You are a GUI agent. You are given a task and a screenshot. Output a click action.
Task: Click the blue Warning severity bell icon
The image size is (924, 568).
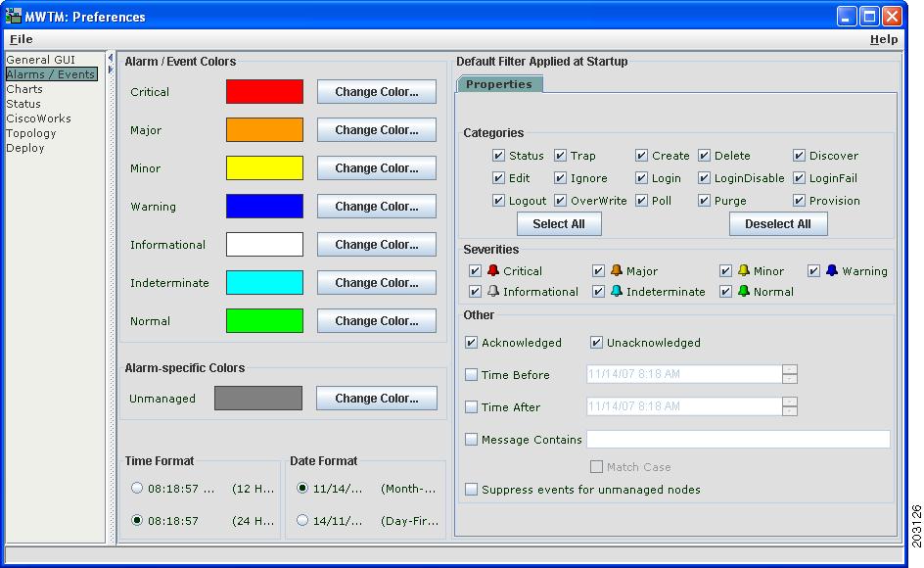click(x=831, y=270)
